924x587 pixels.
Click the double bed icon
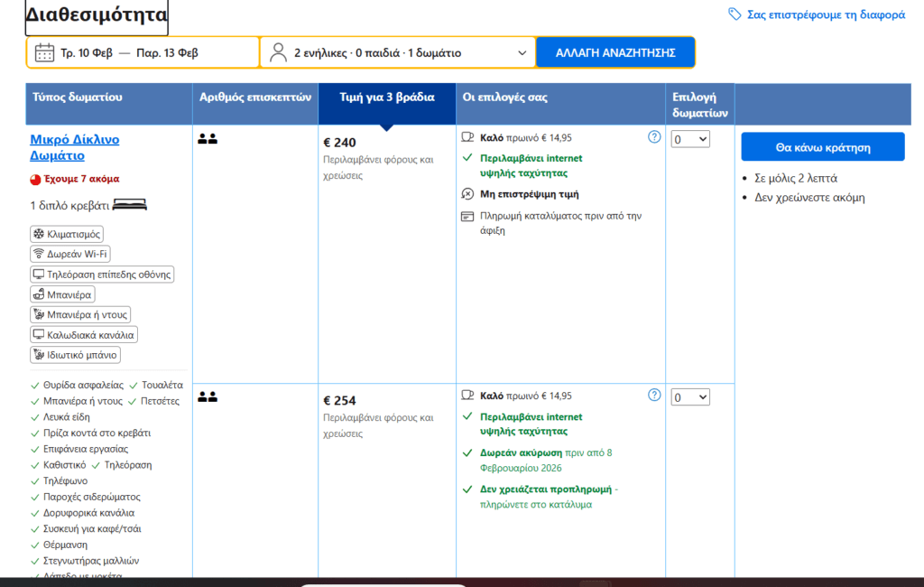(x=130, y=206)
